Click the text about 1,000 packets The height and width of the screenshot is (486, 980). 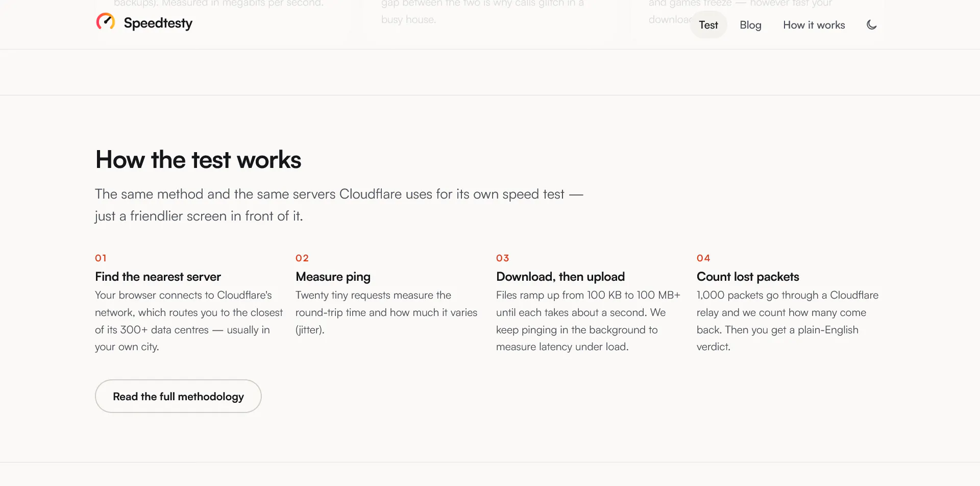788,321
